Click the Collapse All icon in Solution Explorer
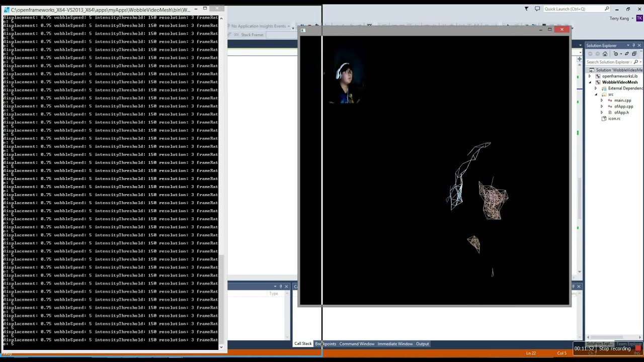 [x=634, y=54]
